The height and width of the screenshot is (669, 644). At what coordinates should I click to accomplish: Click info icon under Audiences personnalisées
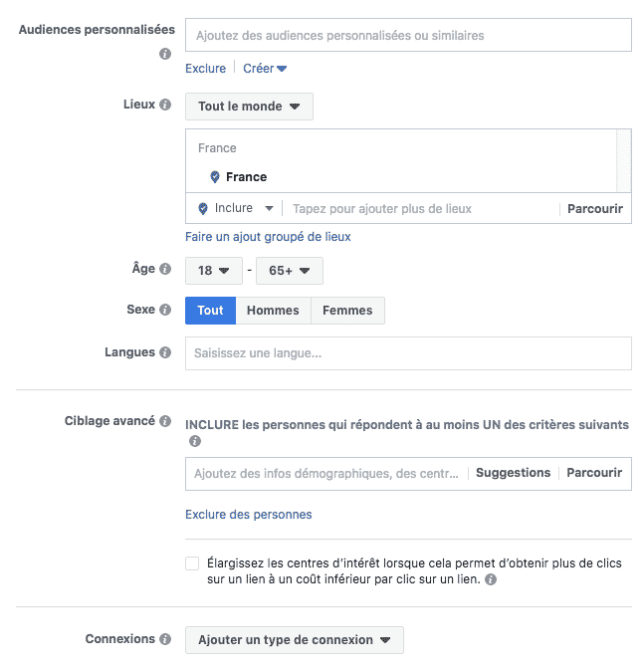(x=165, y=54)
